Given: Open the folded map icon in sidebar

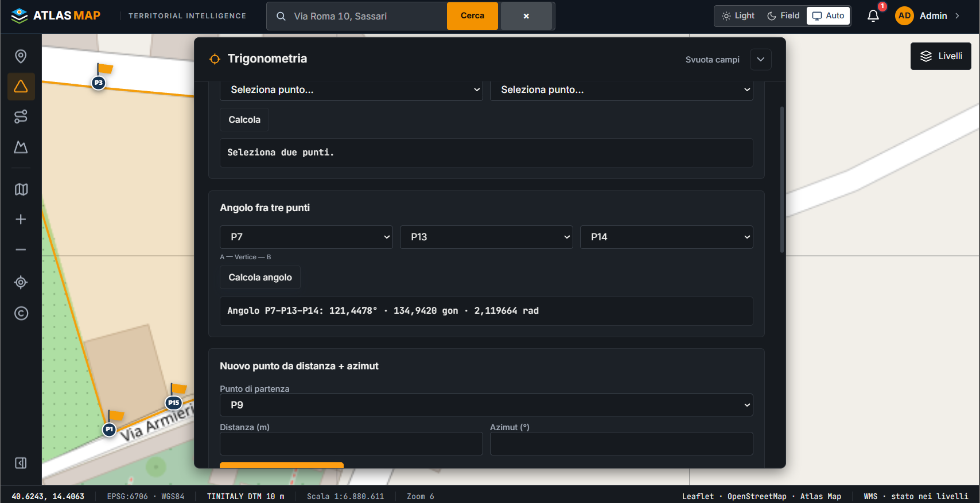Looking at the screenshot, I should (21, 189).
